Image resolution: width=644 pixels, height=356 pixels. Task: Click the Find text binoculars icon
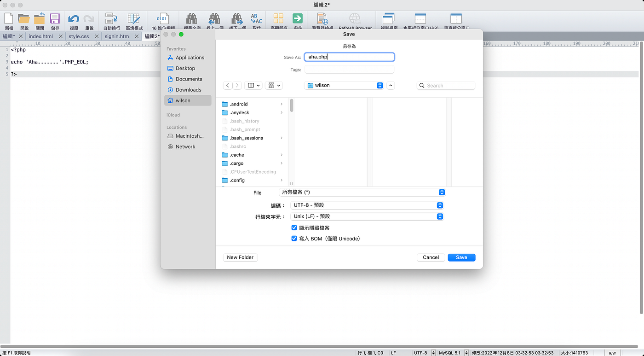(191, 18)
